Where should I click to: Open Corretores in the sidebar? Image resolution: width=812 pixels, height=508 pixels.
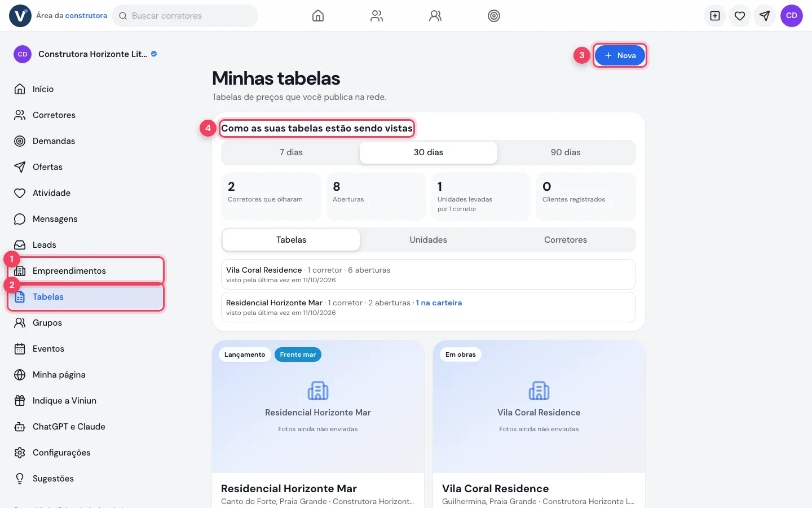coord(86,115)
